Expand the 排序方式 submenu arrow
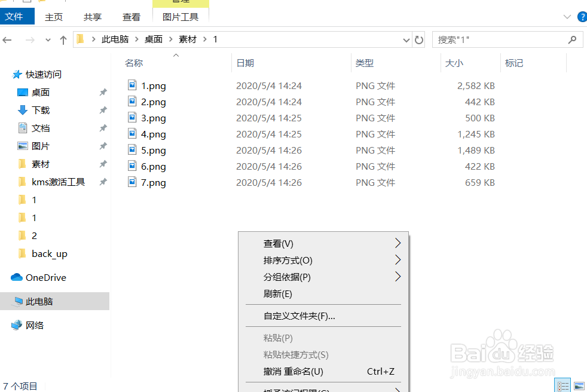The width and height of the screenshot is (587, 392). [x=398, y=260]
